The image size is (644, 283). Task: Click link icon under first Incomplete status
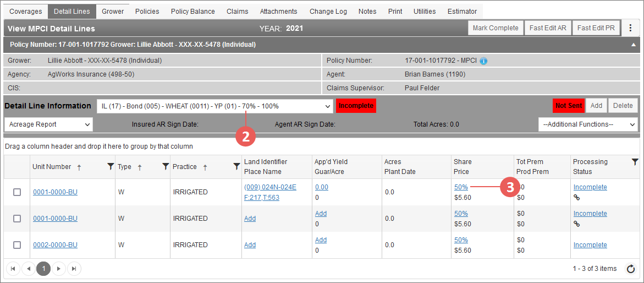[x=577, y=198]
